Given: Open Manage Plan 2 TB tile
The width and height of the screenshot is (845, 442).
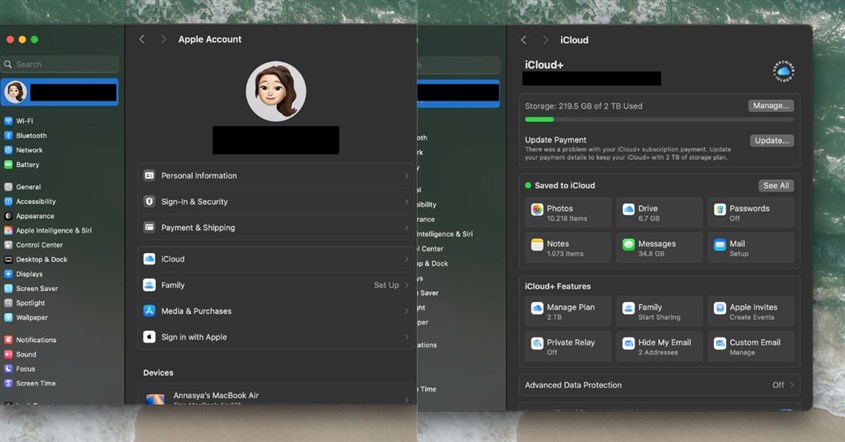Looking at the screenshot, I should [568, 311].
